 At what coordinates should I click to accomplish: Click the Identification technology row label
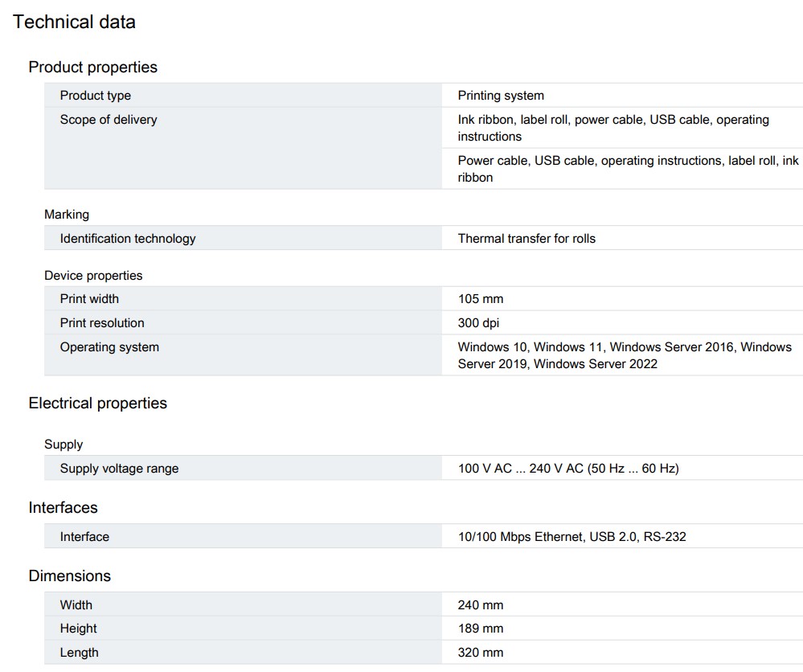coord(128,239)
